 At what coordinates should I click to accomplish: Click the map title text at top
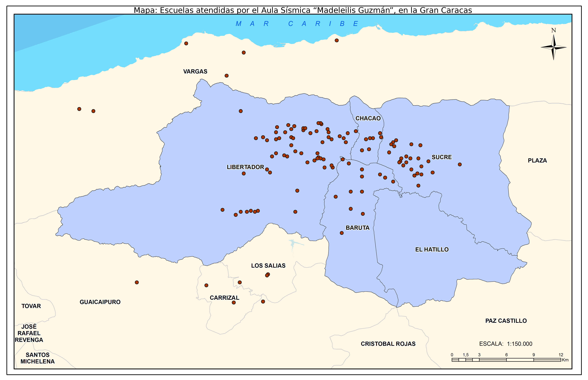(x=303, y=10)
